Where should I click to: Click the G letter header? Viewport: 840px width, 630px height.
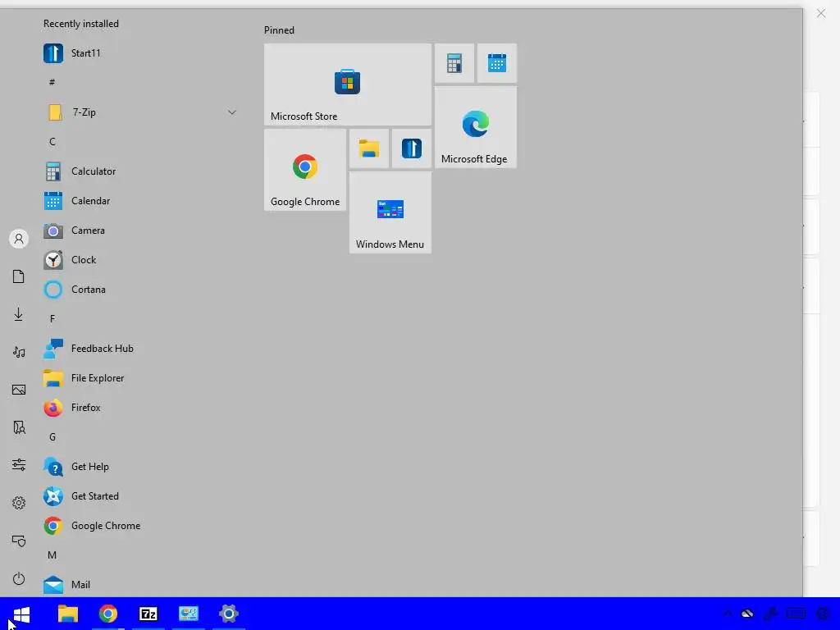click(52, 437)
